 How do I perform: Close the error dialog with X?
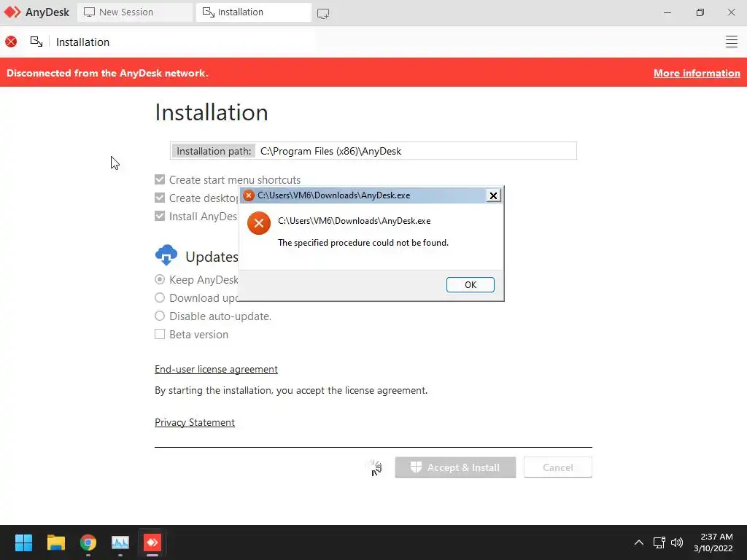[493, 195]
